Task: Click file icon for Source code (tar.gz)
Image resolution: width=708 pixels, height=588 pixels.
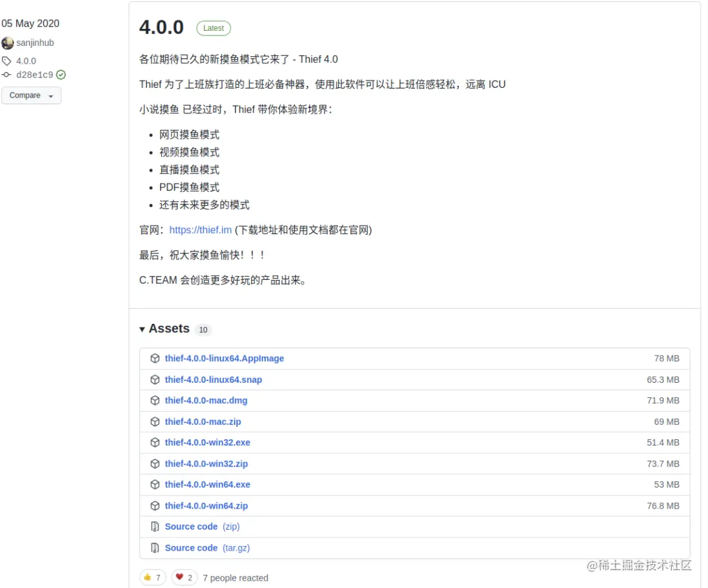Action: point(155,548)
